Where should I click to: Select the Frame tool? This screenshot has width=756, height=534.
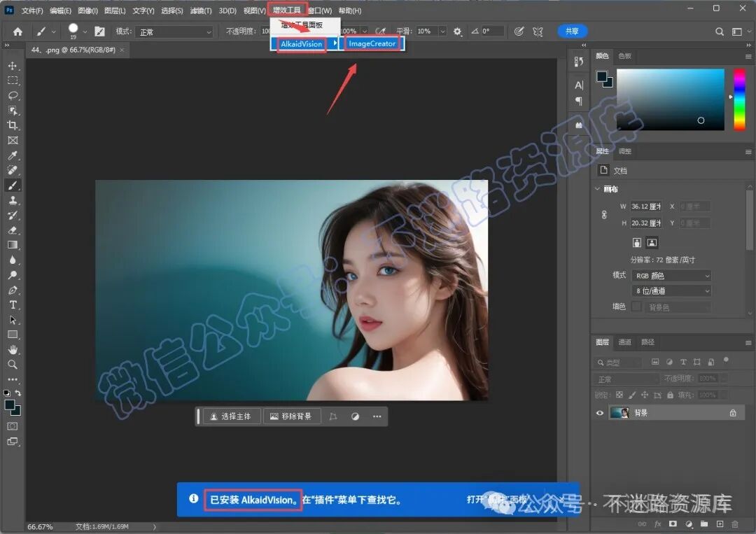13,140
